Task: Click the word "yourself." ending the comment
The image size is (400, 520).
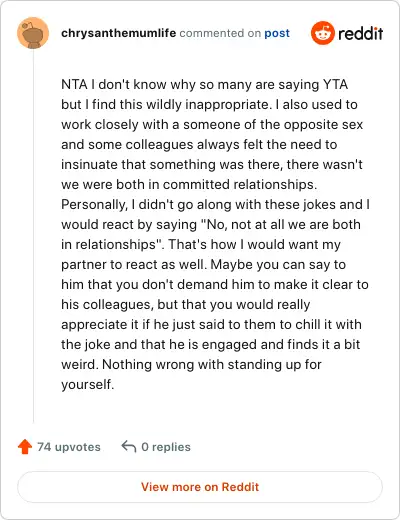Action: [x=88, y=385]
